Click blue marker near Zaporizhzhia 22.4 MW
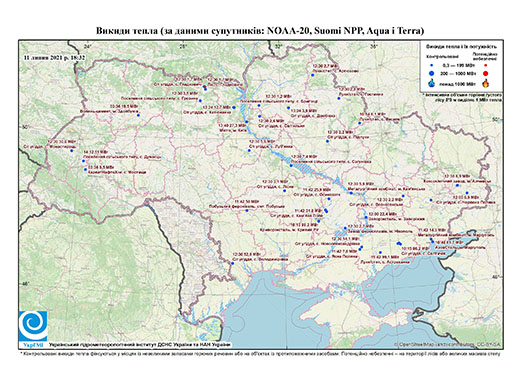The image size is (520, 368). click(x=366, y=217)
